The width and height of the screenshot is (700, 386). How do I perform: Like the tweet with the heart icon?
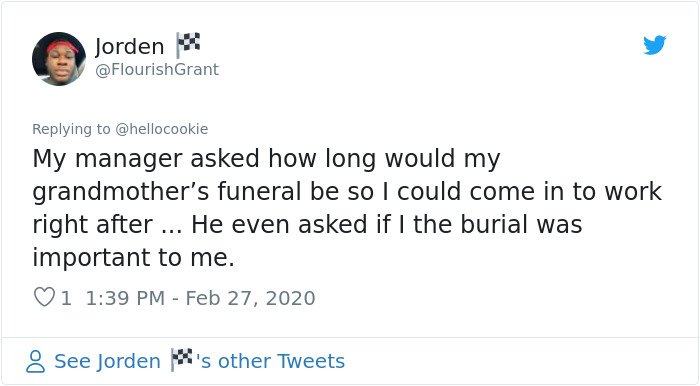(44, 297)
